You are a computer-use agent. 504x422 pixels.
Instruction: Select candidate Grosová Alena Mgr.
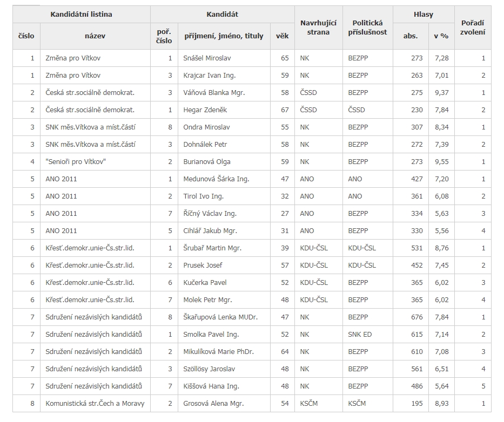(x=213, y=404)
